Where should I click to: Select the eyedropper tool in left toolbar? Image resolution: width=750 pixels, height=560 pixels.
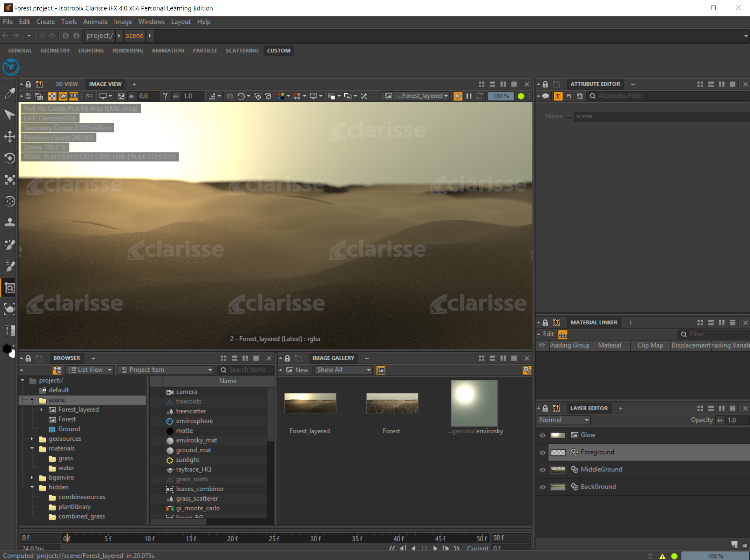click(10, 93)
